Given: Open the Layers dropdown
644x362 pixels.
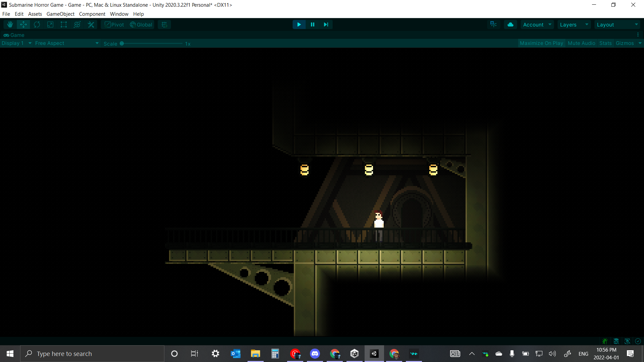Looking at the screenshot, I should pos(574,24).
